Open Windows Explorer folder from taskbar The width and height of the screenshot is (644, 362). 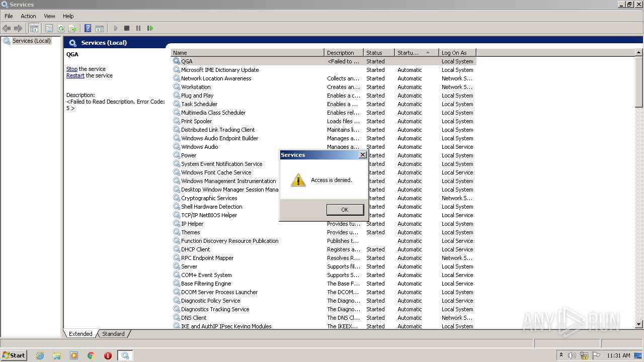[x=57, y=355]
